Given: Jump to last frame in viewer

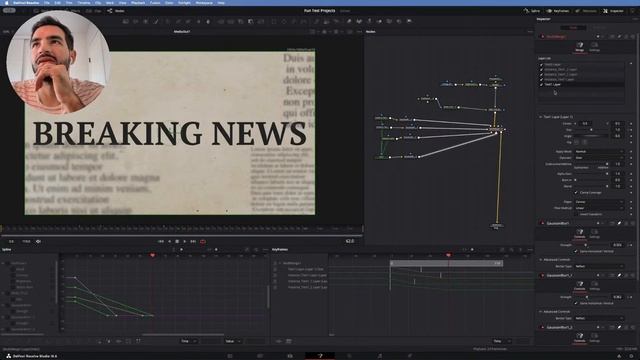Looking at the screenshot, I should [193, 241].
